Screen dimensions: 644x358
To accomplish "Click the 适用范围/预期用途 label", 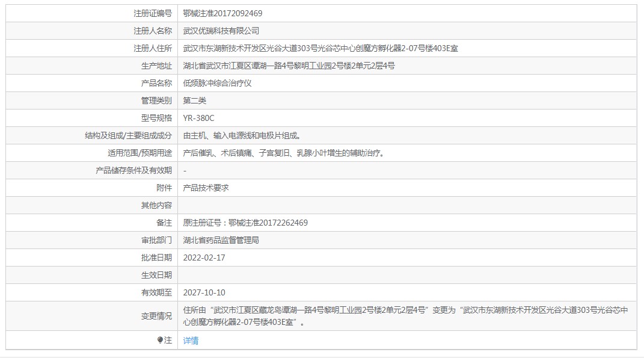I will tap(140, 153).
